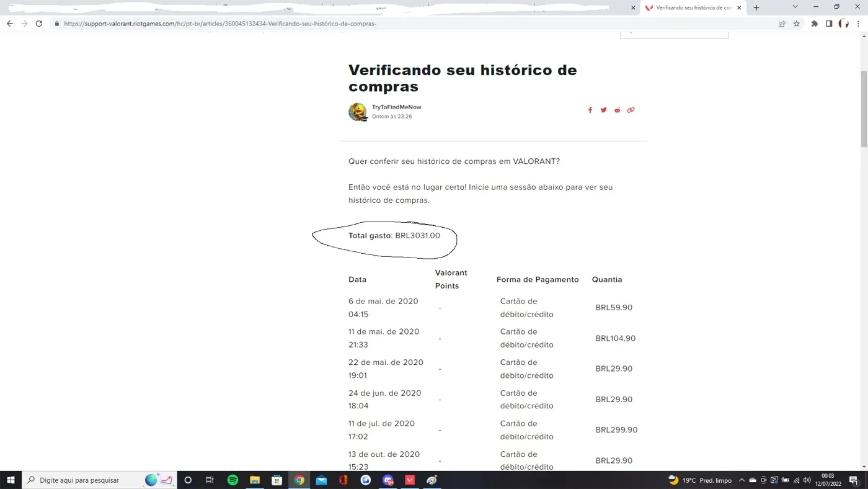Open TryToFindMeNow author profile link
The width and height of the screenshot is (868, 489).
tap(396, 107)
